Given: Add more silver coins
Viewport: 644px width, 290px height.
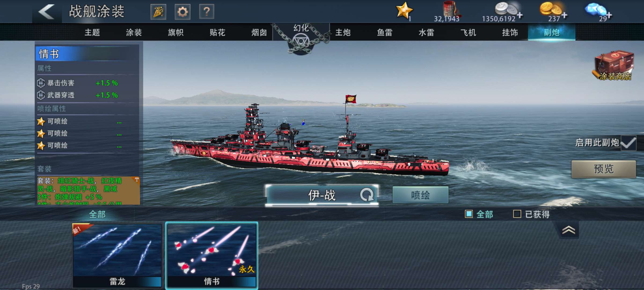Looking at the screenshot, I should [x=520, y=15].
